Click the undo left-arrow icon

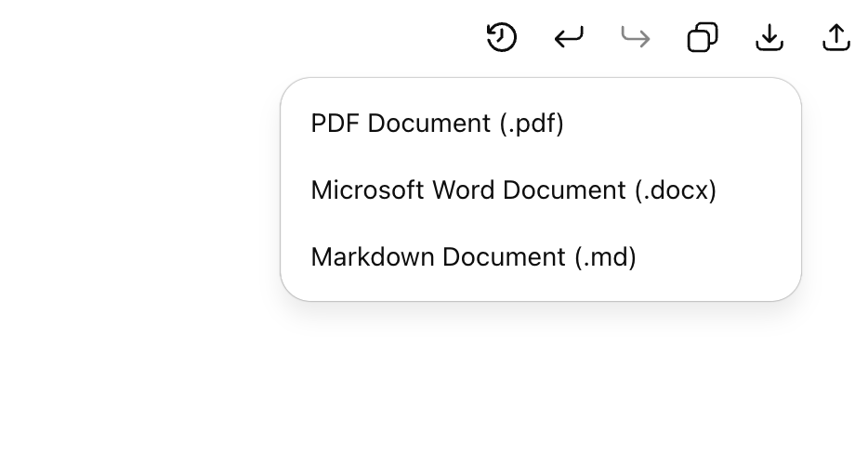[x=569, y=37]
